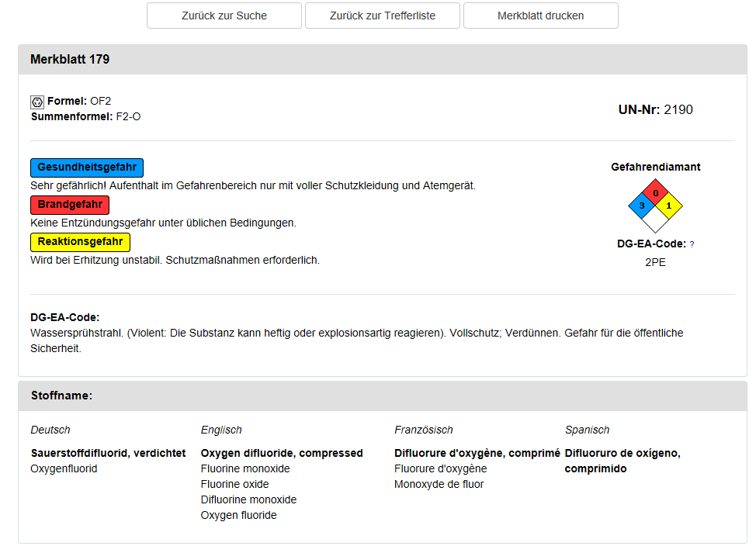Click the 2PE code value

point(655,262)
